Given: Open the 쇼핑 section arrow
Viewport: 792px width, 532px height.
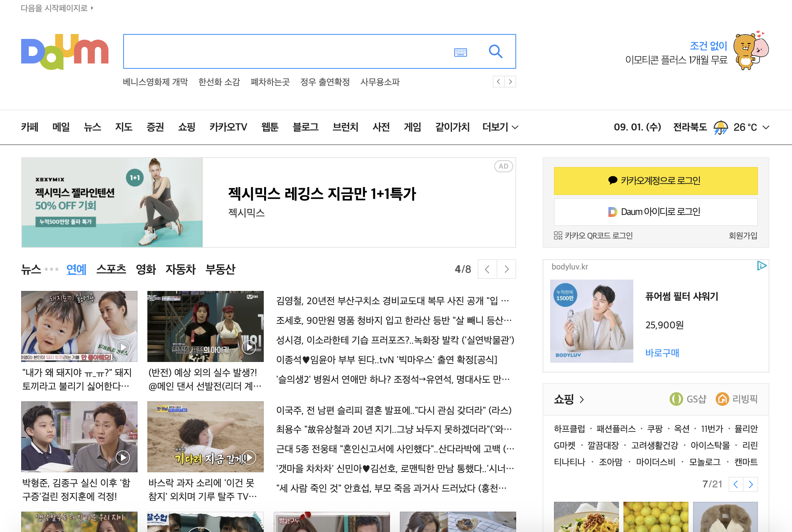Looking at the screenshot, I should point(582,399).
